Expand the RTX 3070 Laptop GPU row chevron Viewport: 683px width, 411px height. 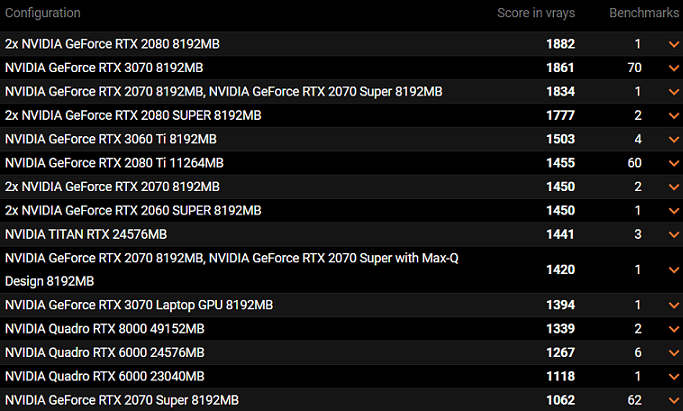pos(673,306)
